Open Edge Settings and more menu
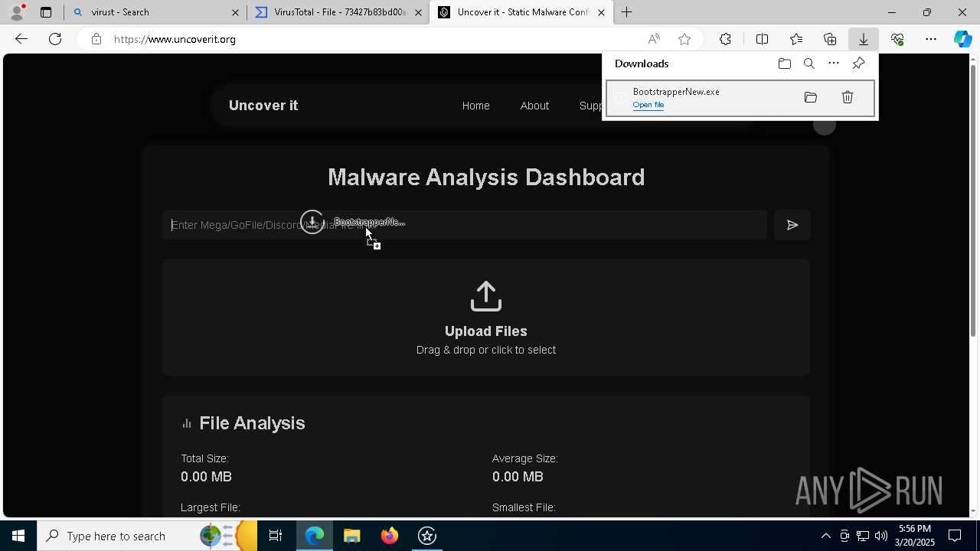The width and height of the screenshot is (980, 551). pyautogui.click(x=931, y=39)
